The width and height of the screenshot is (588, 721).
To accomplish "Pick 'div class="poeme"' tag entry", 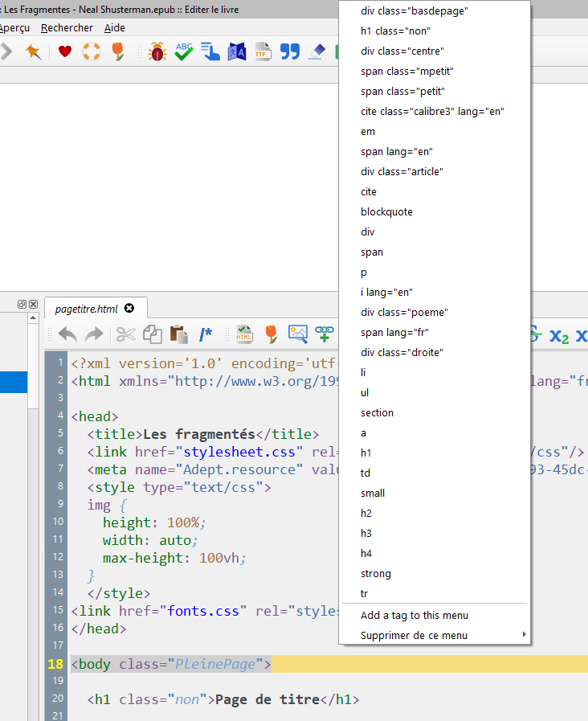I will coord(404,313).
